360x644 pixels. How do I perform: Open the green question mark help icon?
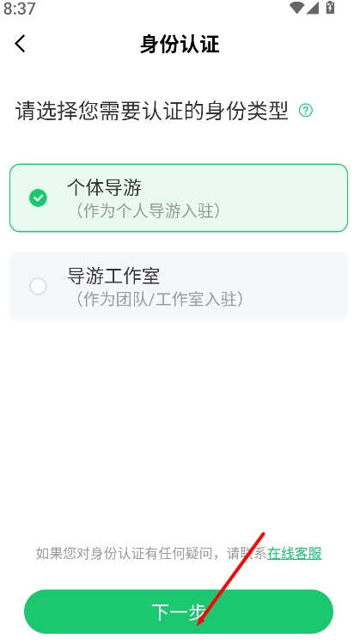pos(305,111)
